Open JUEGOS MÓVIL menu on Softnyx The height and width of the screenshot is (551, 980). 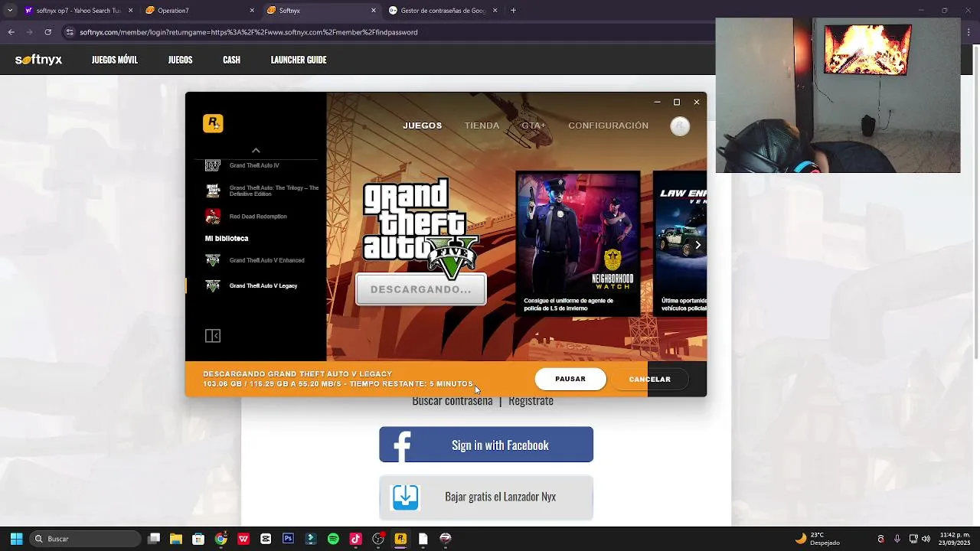115,60
